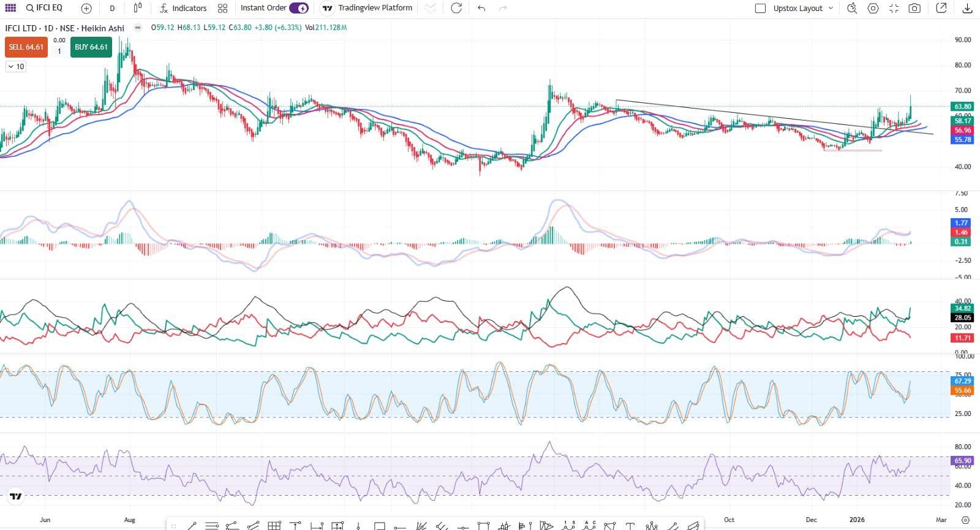Screen dimensions: 980x530
Task: Select the trend line drawing tool
Action: (192, 525)
